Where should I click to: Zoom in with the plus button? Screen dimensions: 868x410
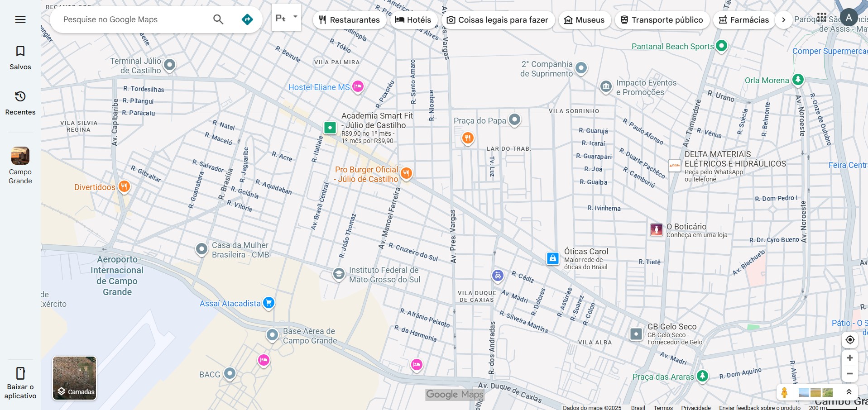point(850,358)
